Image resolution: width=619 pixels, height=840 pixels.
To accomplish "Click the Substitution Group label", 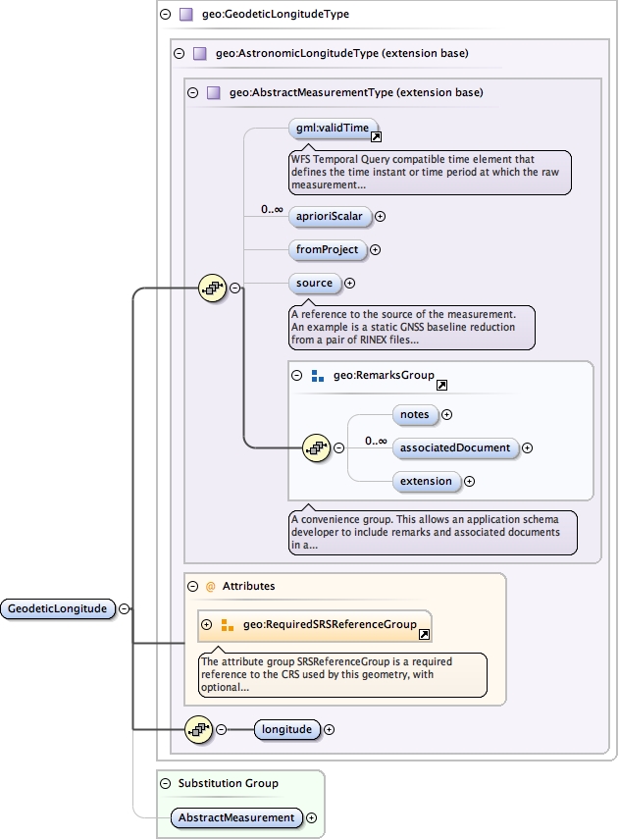I will pos(229,784).
